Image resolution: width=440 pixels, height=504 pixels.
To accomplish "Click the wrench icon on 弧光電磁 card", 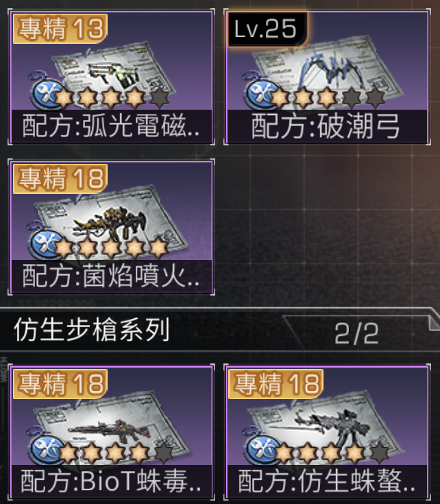I will [x=46, y=95].
